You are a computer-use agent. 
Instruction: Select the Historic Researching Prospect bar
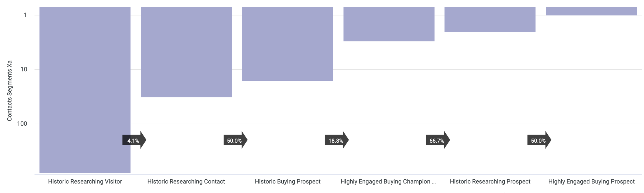click(490, 20)
